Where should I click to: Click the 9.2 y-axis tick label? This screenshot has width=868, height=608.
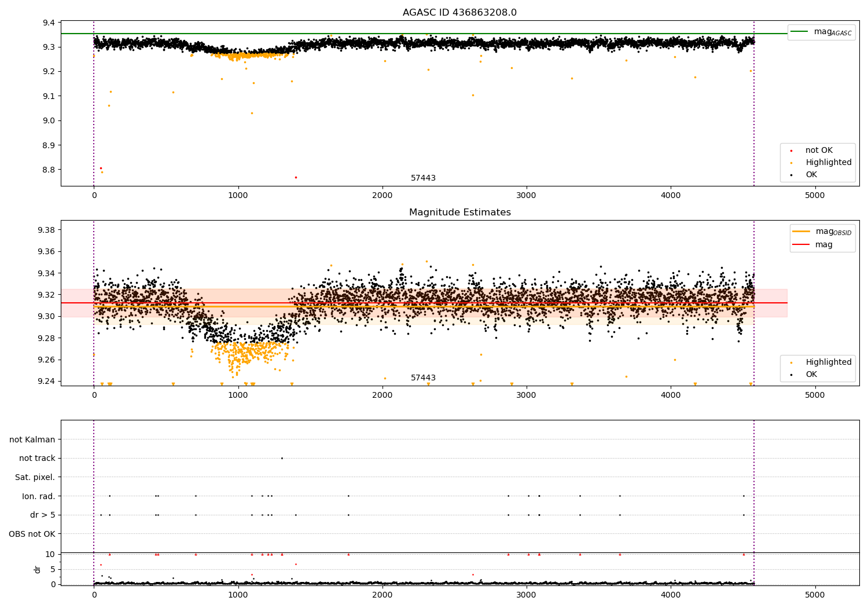49,71
